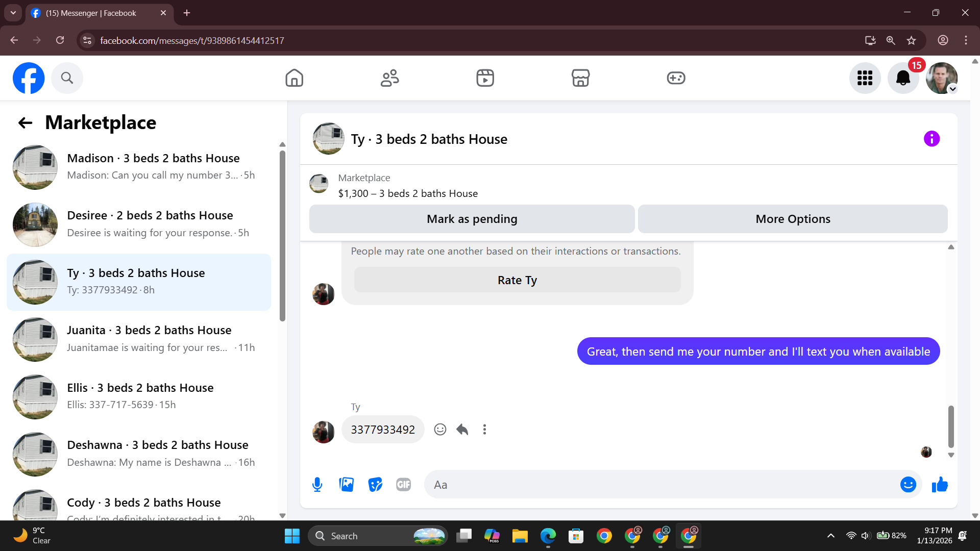Open emoji picker in message field

(908, 485)
